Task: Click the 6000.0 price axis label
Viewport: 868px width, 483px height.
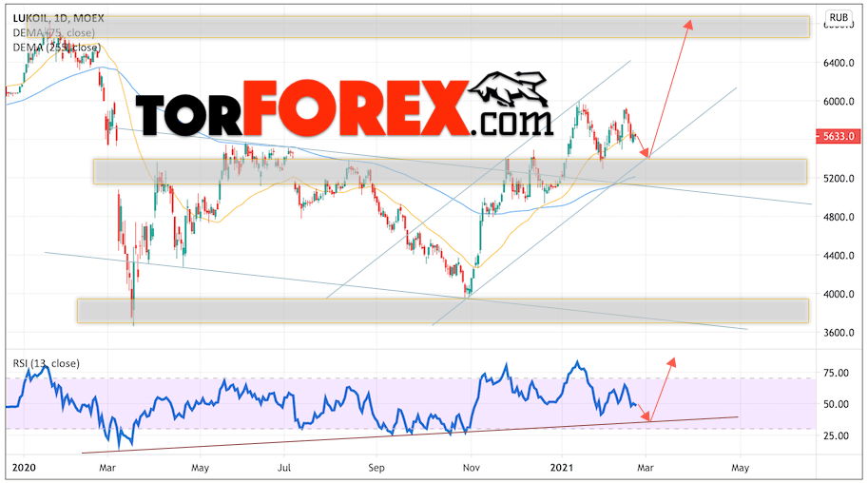Action: [x=839, y=102]
